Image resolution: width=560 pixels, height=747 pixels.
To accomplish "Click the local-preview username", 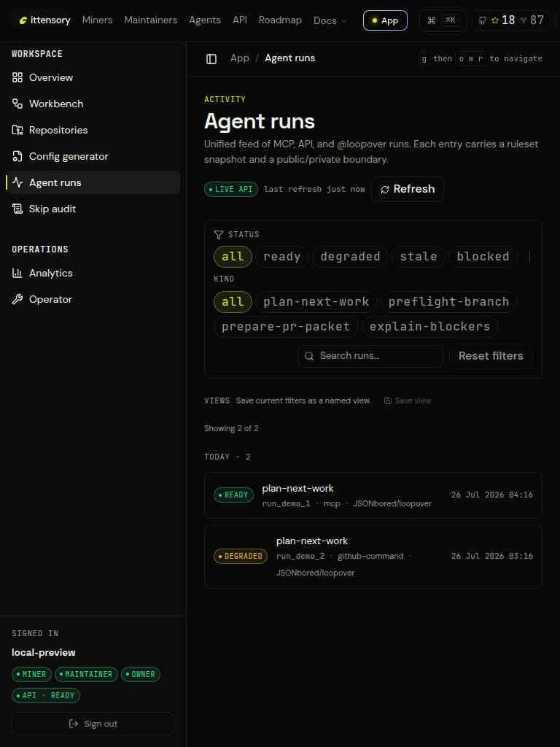I will 43,653.
